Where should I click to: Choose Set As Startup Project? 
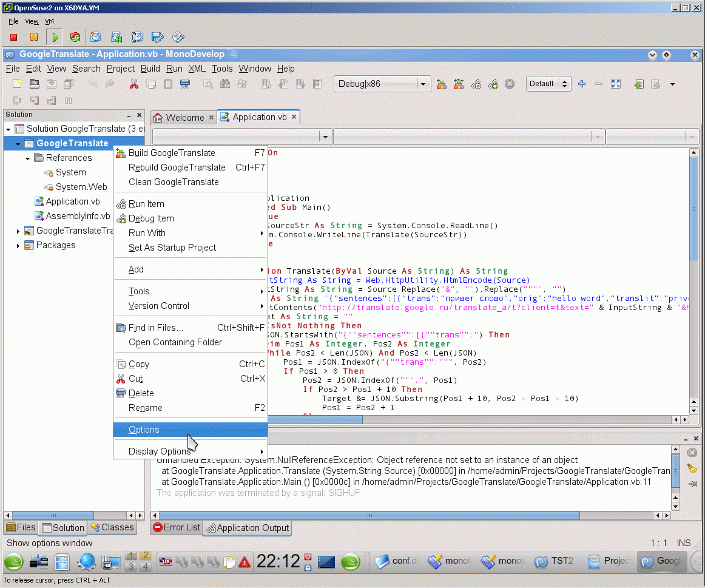(x=191, y=248)
